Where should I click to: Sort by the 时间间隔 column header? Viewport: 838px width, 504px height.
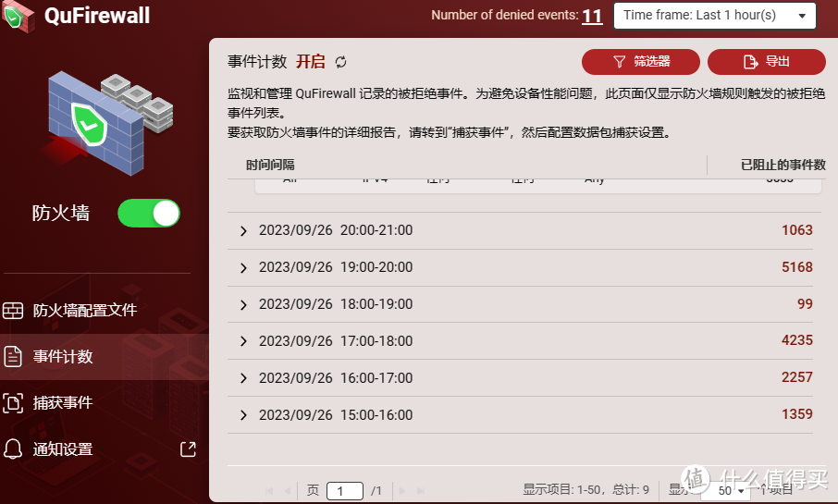coord(270,165)
